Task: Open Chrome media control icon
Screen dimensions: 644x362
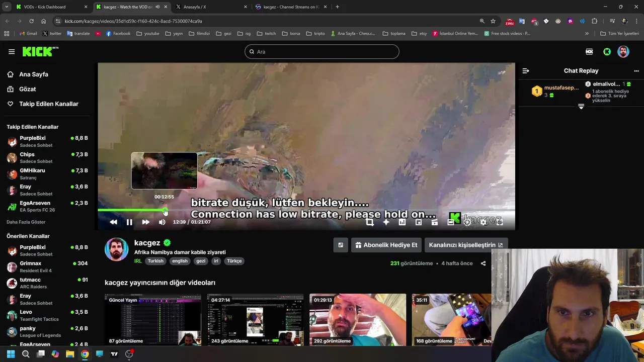Action: (x=612, y=21)
